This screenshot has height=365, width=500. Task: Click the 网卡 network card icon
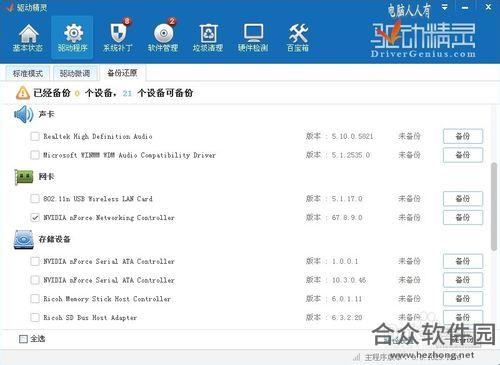coord(23,177)
